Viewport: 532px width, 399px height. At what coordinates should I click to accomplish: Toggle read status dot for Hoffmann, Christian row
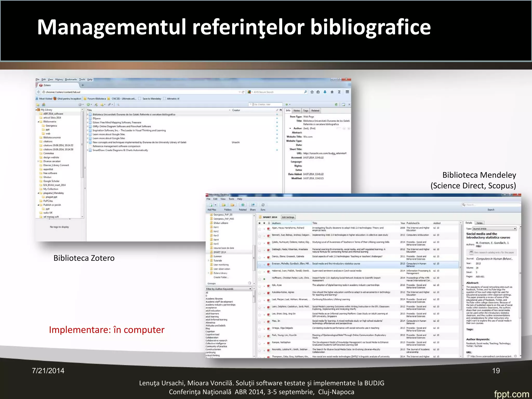pyautogui.click(x=264, y=279)
